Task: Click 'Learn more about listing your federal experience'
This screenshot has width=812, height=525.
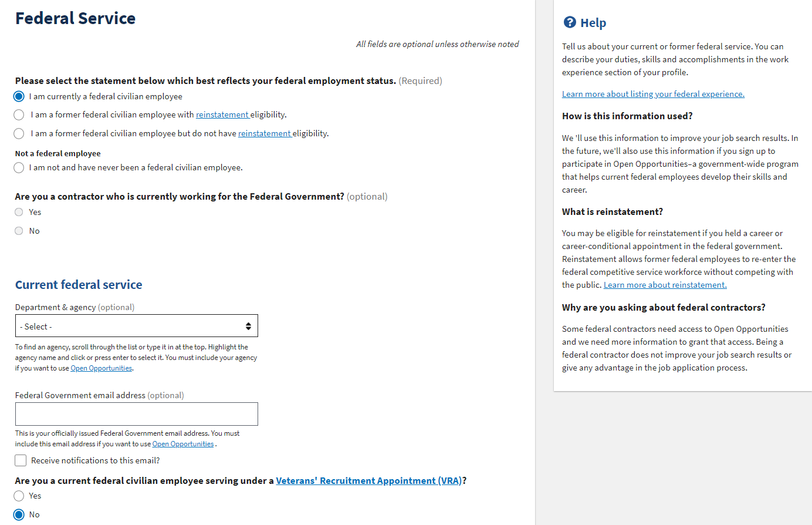Action: point(653,94)
